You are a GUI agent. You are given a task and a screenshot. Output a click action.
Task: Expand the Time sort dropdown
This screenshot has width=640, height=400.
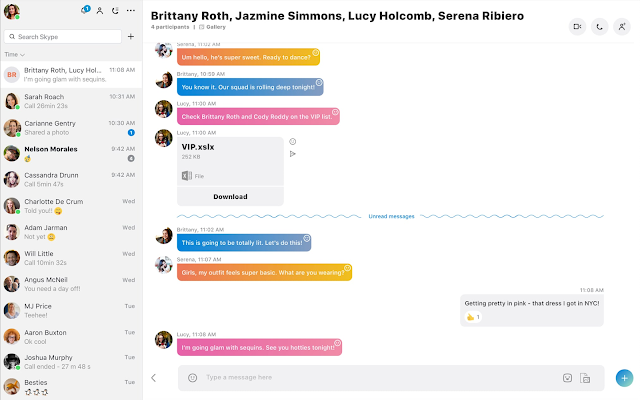(x=15, y=54)
